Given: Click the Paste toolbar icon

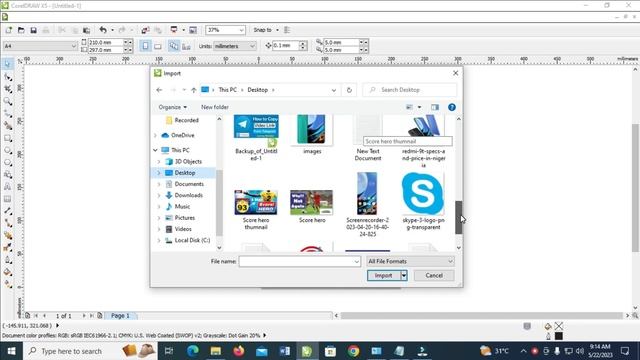Looking at the screenshot, I should (87, 30).
